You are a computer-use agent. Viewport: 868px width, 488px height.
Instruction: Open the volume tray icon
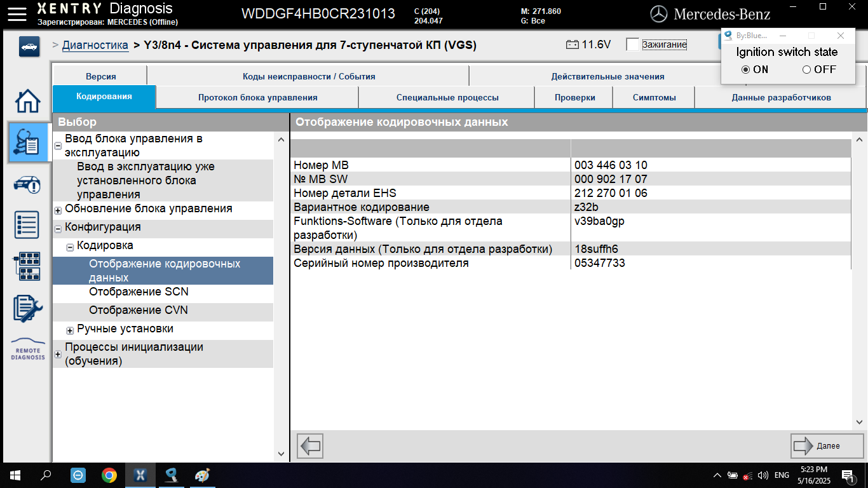pos(763,475)
